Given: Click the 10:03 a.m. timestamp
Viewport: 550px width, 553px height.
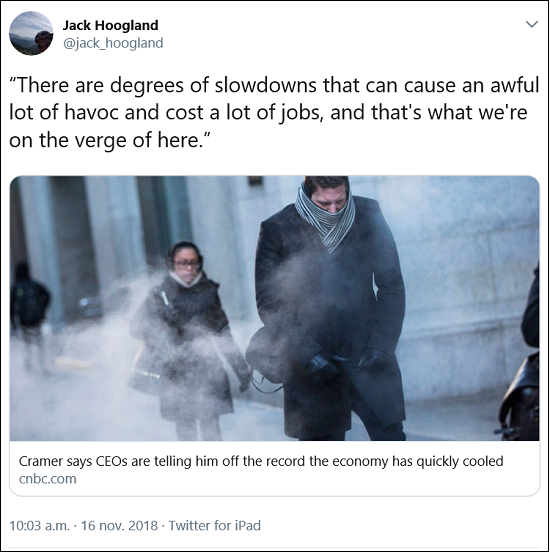Looking at the screenshot, I should point(40,525).
